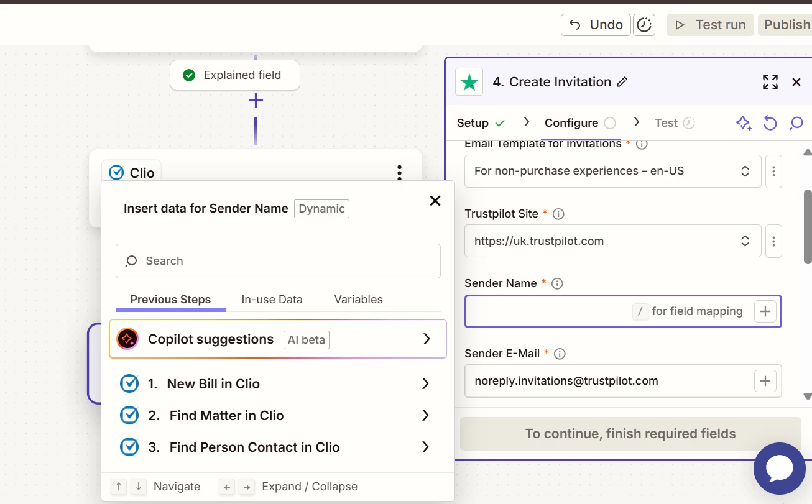This screenshot has height=504, width=812.
Task: Switch to In-use Data tab
Action: pyautogui.click(x=272, y=300)
